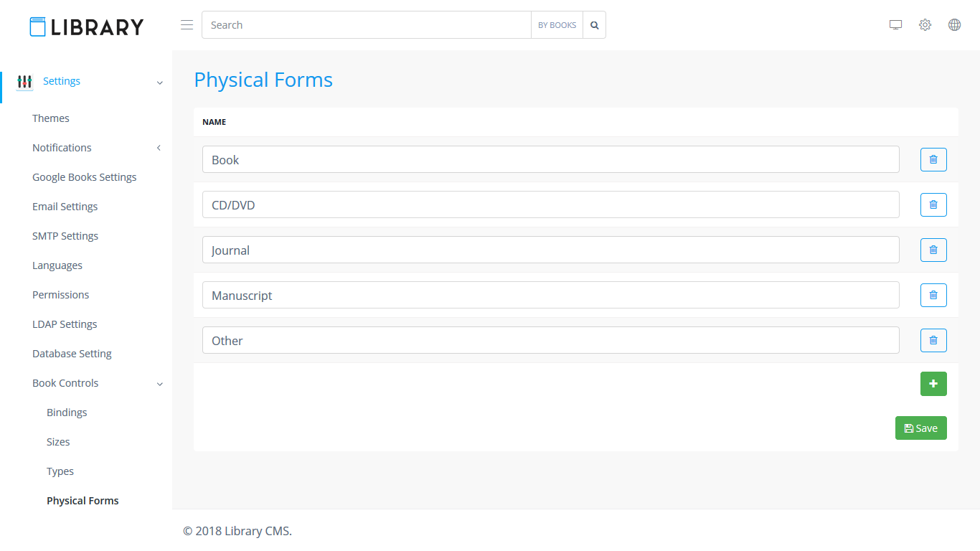Open the BY BOOKS search filter dropdown
This screenshot has height=551, width=980.
tap(557, 25)
